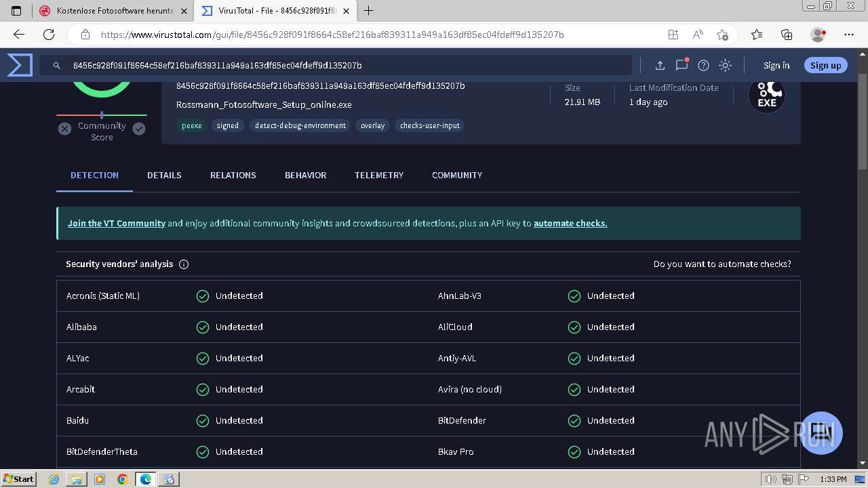Switch to the BEHAVIOR tab

pos(305,175)
